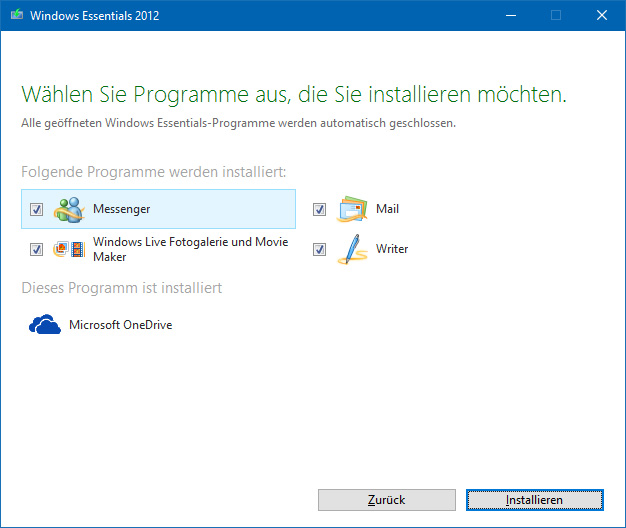Screen dimensions: 626x528
Task: Click the Microsoft OneDrive cloud icon
Action: click(x=45, y=324)
